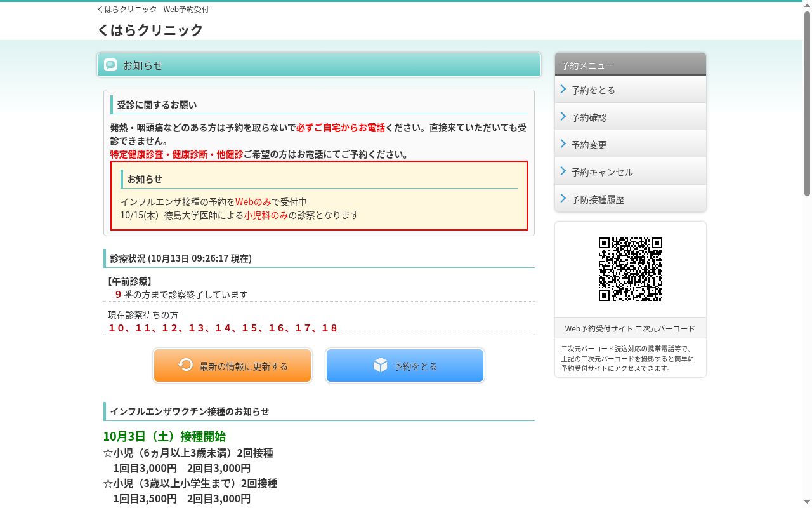Click the red number 9 in consultation status

118,295
